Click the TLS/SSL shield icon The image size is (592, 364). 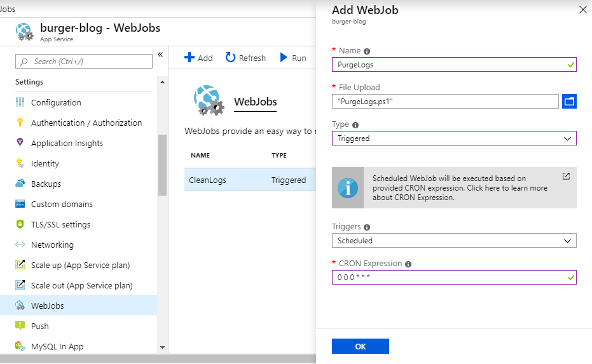tap(20, 224)
